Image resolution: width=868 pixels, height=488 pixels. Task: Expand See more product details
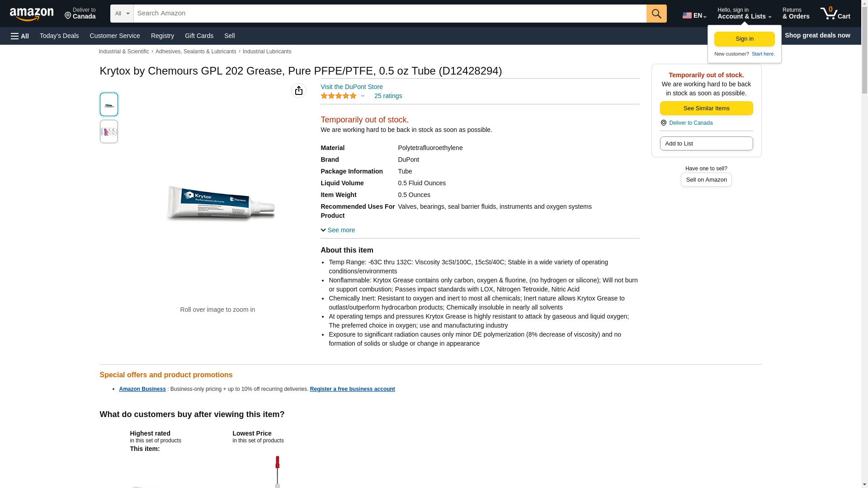pos(338,230)
